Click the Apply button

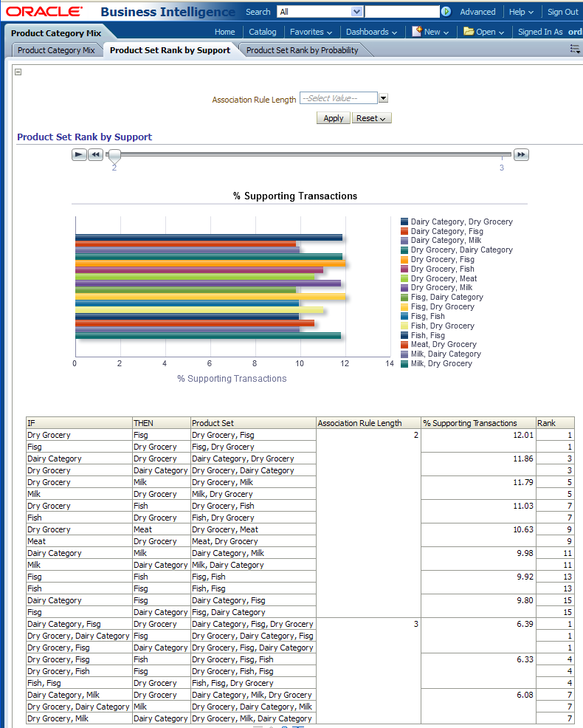coord(333,118)
